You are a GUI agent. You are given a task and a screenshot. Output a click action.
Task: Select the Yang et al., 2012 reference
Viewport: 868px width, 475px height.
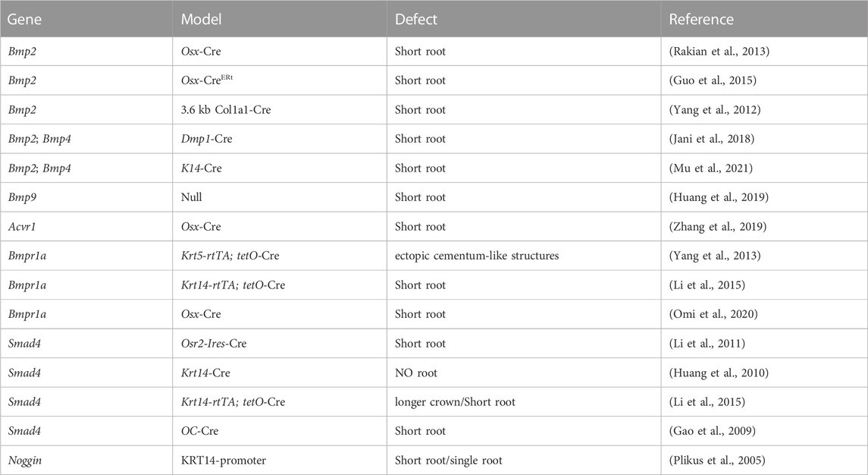(x=715, y=110)
